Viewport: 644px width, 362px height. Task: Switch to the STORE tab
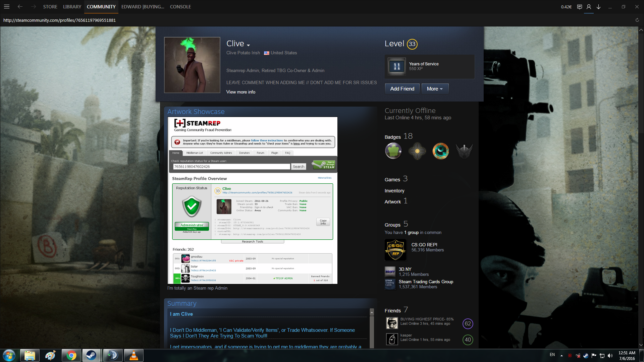[50, 7]
